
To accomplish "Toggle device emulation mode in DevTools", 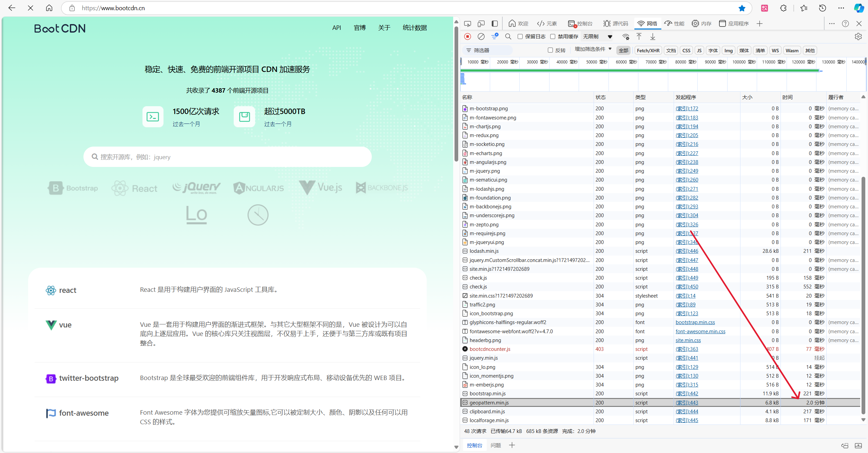I will [481, 23].
